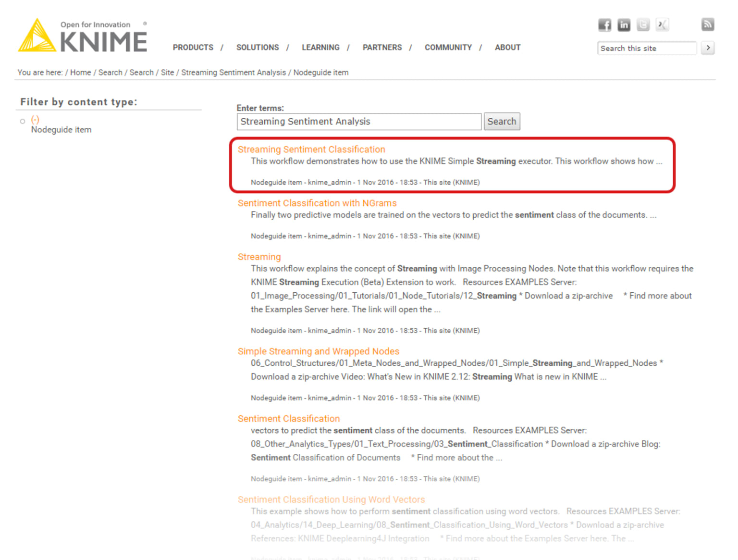Click first Search breadcrumb link

pyautogui.click(x=111, y=73)
